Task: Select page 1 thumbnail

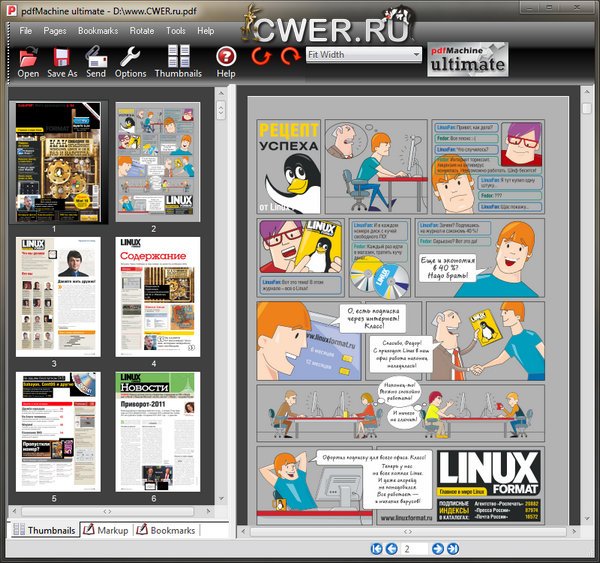Action: tap(58, 162)
